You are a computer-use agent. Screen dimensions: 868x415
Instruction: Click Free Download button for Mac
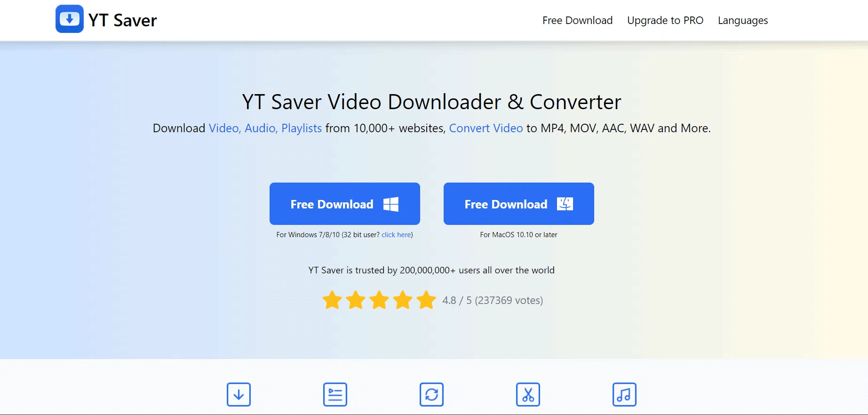[x=519, y=204]
